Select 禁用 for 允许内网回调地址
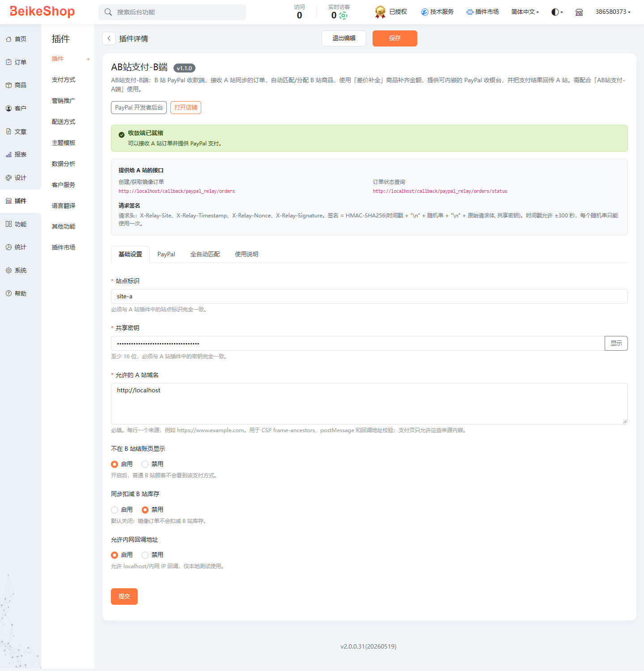Viewport: 644px width, 671px height. tap(145, 555)
